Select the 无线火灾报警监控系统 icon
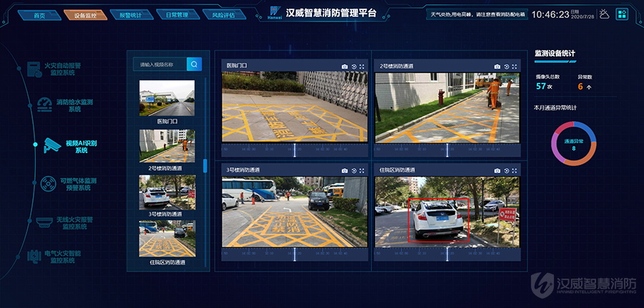This screenshot has width=644, height=308. coord(44,223)
